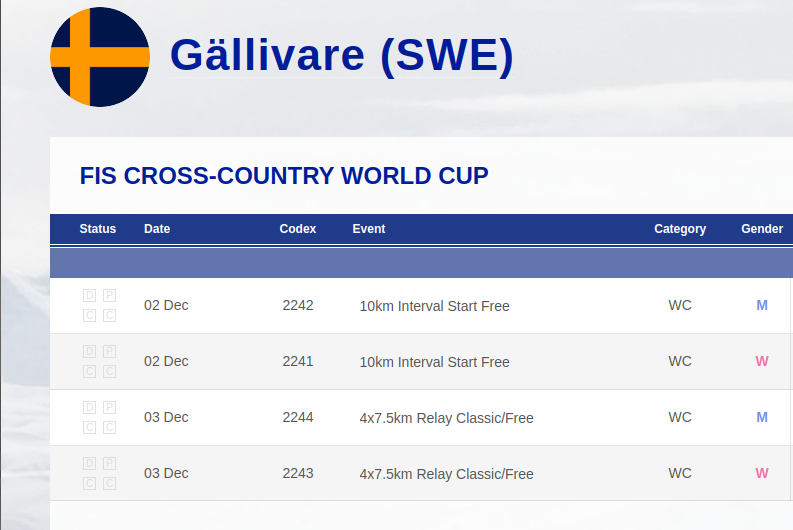Image resolution: width=793 pixels, height=530 pixels.
Task: Click the D status icon for codex 2244
Action: (x=90, y=408)
